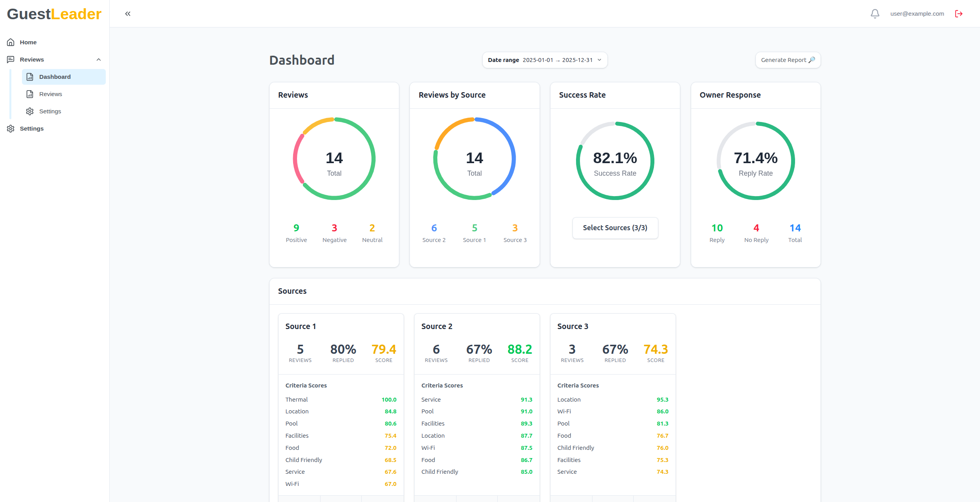The image size is (980, 502).
Task: Click the Reviews by Source donut chart
Action: tap(475, 159)
